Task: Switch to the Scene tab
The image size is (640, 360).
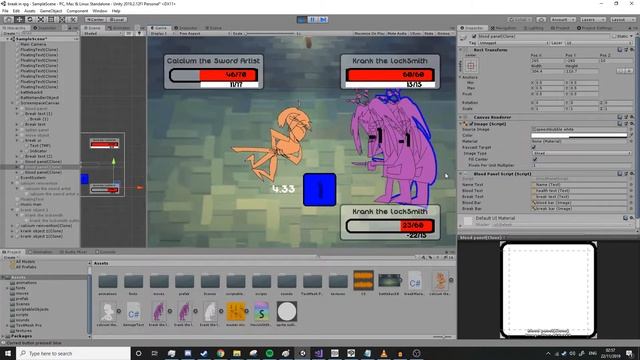Action: tap(92, 28)
